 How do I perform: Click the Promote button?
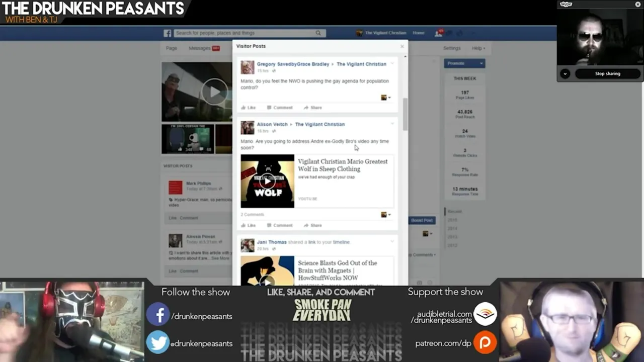click(x=464, y=63)
